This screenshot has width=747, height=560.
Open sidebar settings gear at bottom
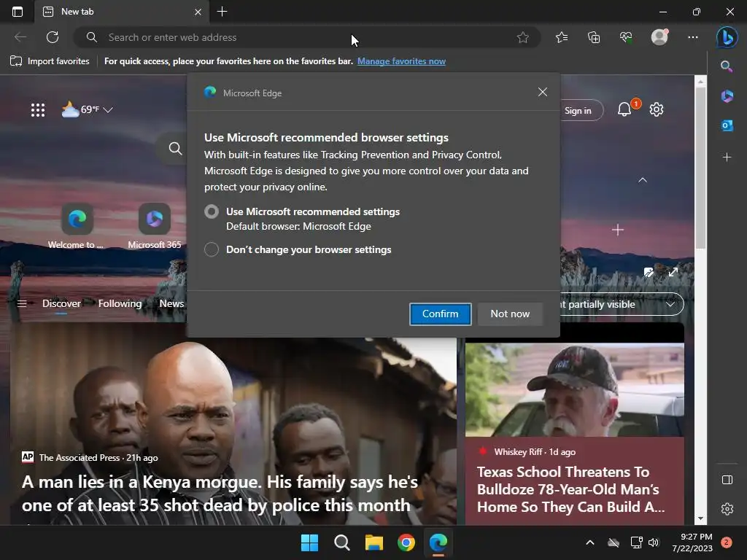pos(727,509)
